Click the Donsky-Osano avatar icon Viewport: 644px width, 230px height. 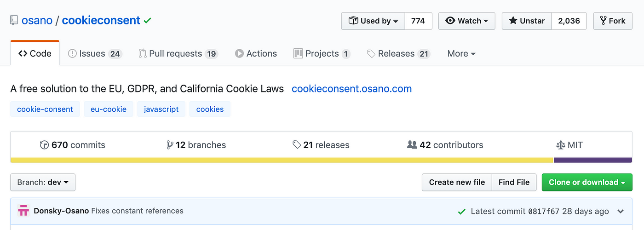click(23, 211)
